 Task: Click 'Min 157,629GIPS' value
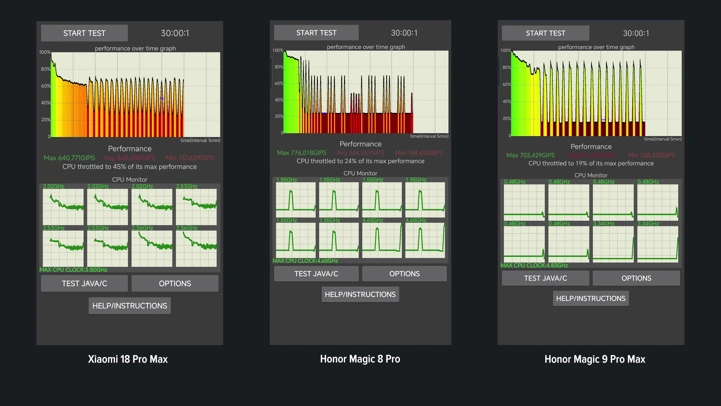(190, 158)
